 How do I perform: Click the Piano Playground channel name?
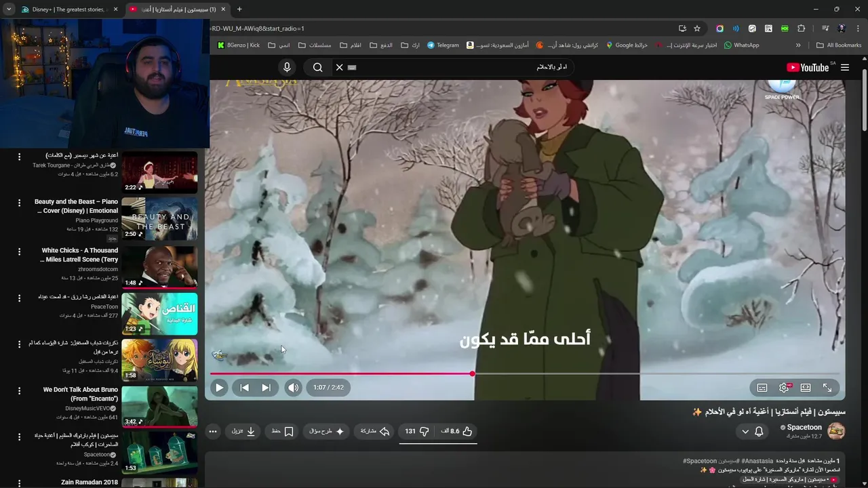pyautogui.click(x=96, y=220)
